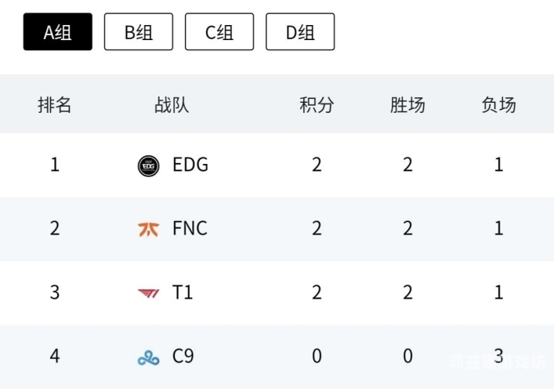Image resolution: width=554 pixels, height=392 pixels.
Task: Click the EDG team name
Action: coord(190,165)
